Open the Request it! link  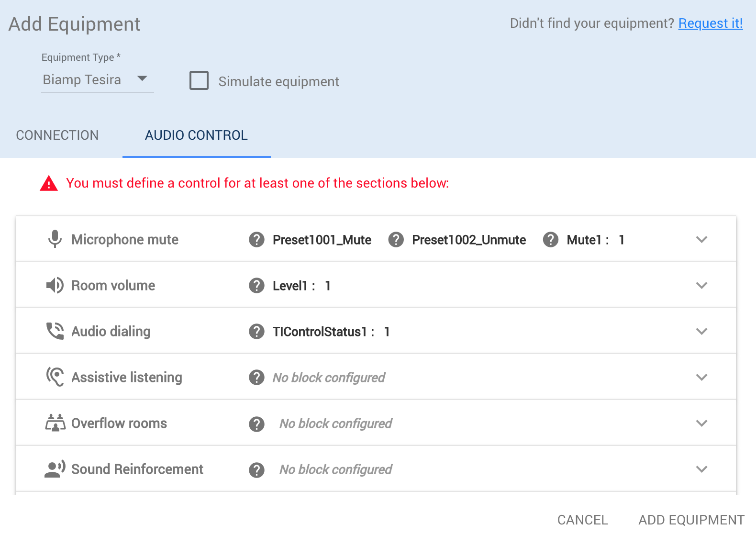[x=710, y=23]
